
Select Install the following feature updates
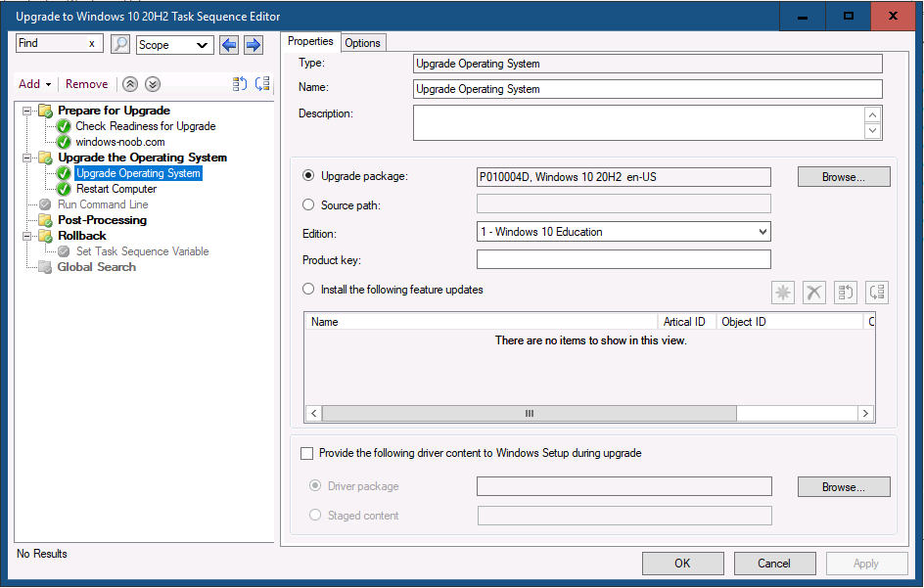point(308,289)
